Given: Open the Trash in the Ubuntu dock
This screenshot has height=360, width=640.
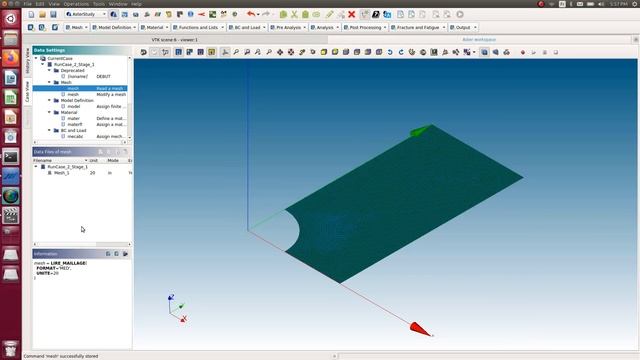Looking at the screenshot, I should coord(11,349).
